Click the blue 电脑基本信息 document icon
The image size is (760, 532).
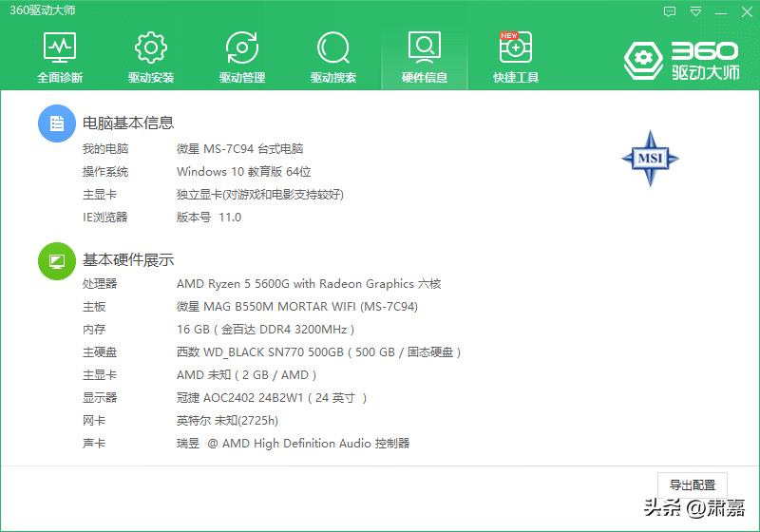pyautogui.click(x=57, y=123)
